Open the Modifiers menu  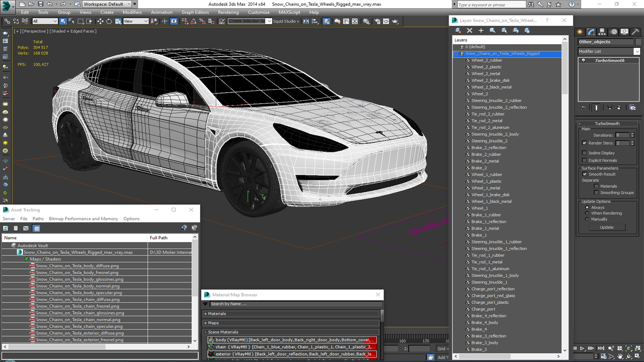click(132, 12)
